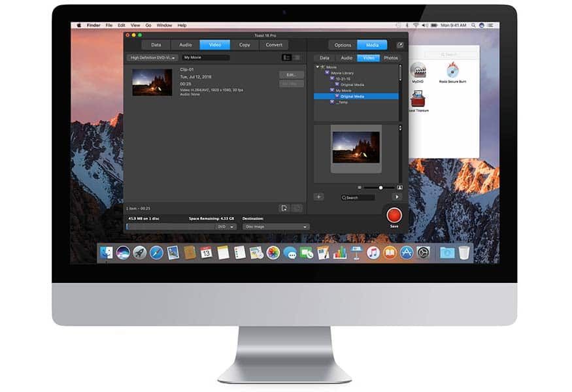572x392 pixels.
Task: Select Video tab in media browser
Action: pyautogui.click(x=369, y=58)
